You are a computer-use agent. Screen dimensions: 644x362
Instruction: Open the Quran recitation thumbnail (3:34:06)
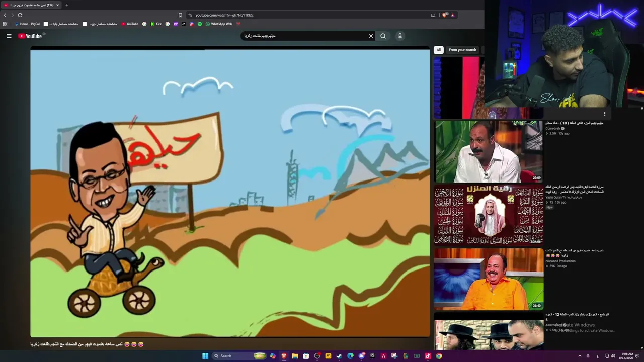(489, 215)
